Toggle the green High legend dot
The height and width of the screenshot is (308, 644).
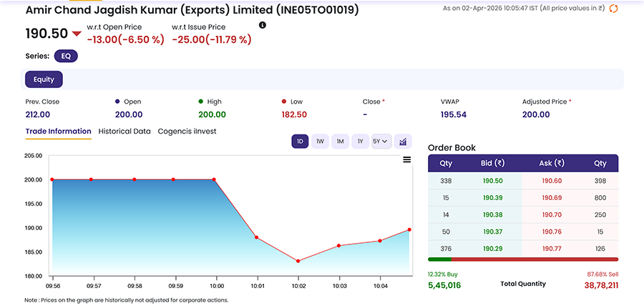tap(201, 101)
